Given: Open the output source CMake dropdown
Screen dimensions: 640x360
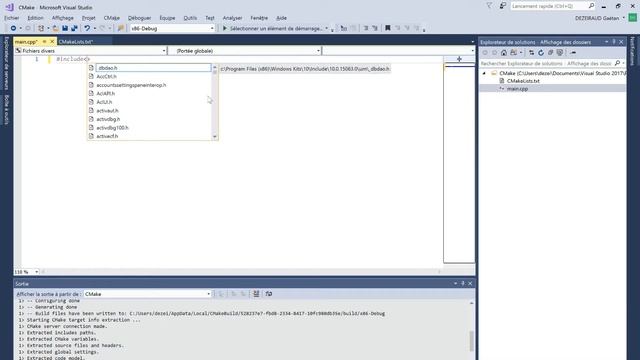Looking at the screenshot, I should (147, 294).
